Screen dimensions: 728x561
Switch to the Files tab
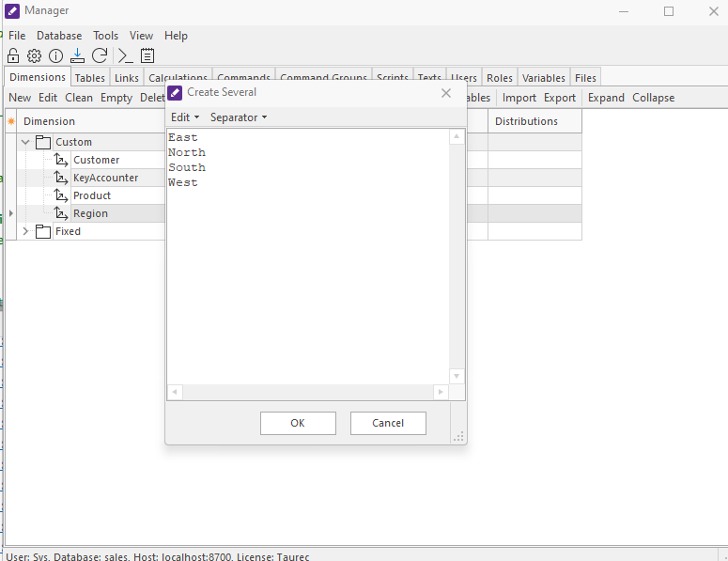(x=585, y=78)
